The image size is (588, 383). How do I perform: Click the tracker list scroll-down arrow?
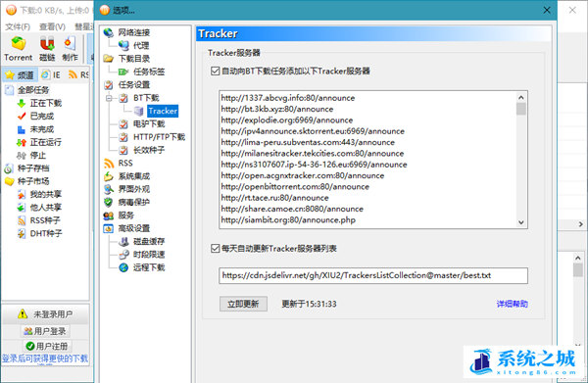(521, 222)
